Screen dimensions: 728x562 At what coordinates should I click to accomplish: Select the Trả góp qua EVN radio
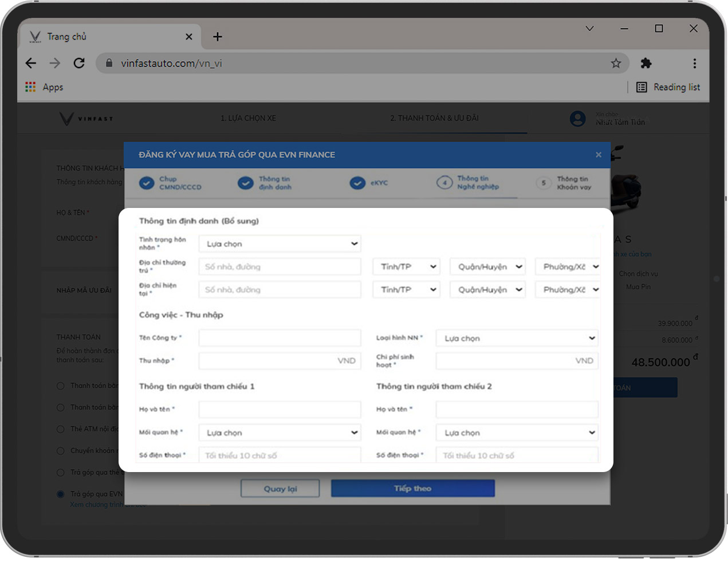point(61,494)
